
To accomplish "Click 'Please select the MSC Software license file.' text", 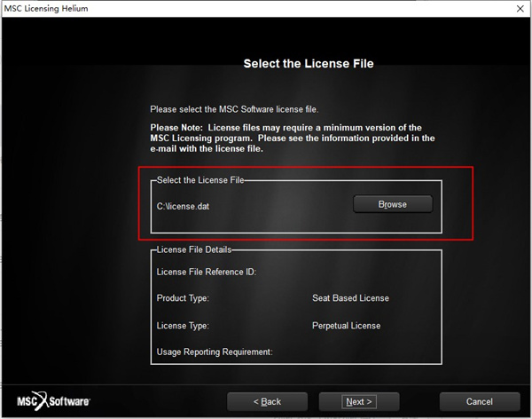I will 234,109.
